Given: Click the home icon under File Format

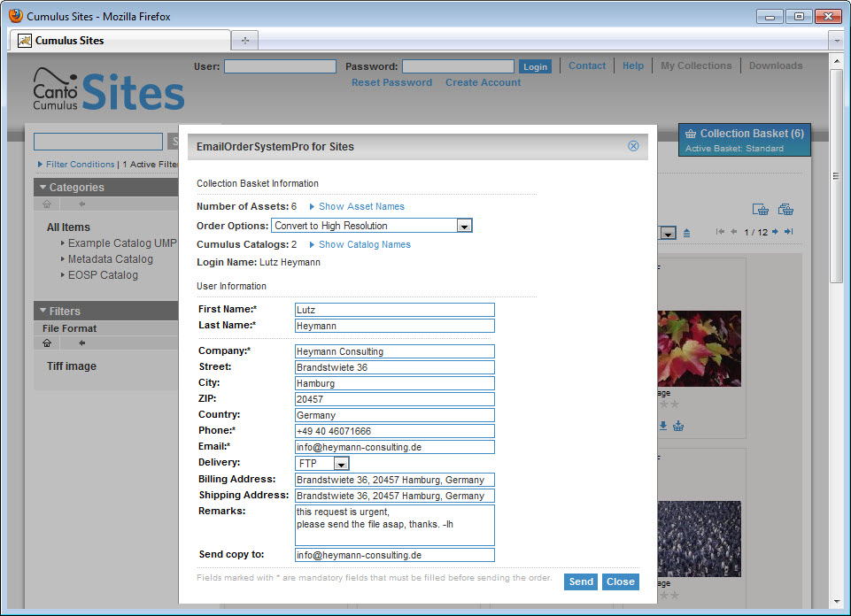Looking at the screenshot, I should tap(47, 343).
